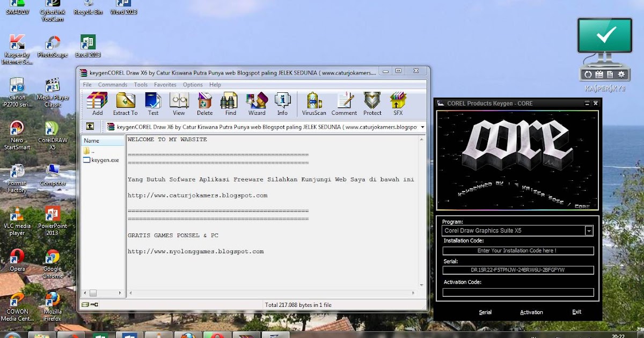Select Computer desktop icon
644x338 pixels.
(53, 175)
